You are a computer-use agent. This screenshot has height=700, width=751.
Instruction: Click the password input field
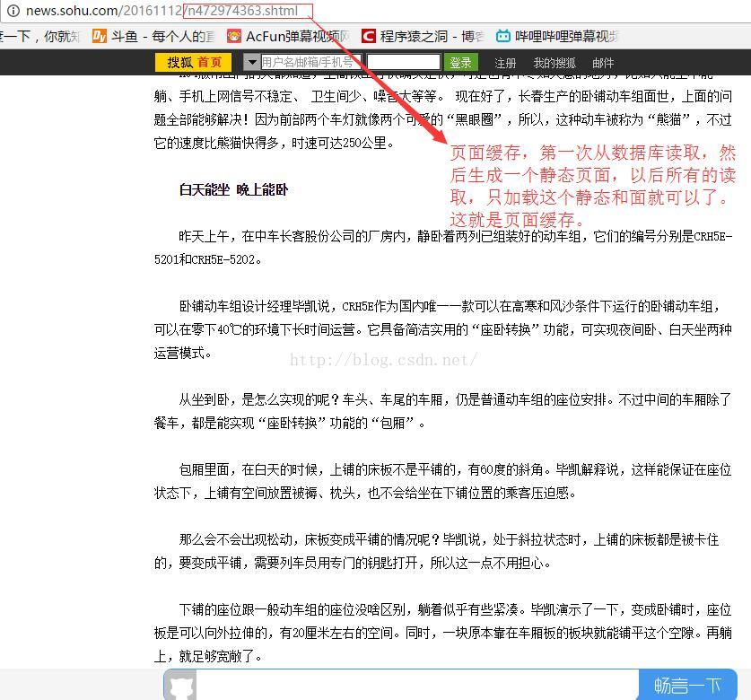[403, 62]
